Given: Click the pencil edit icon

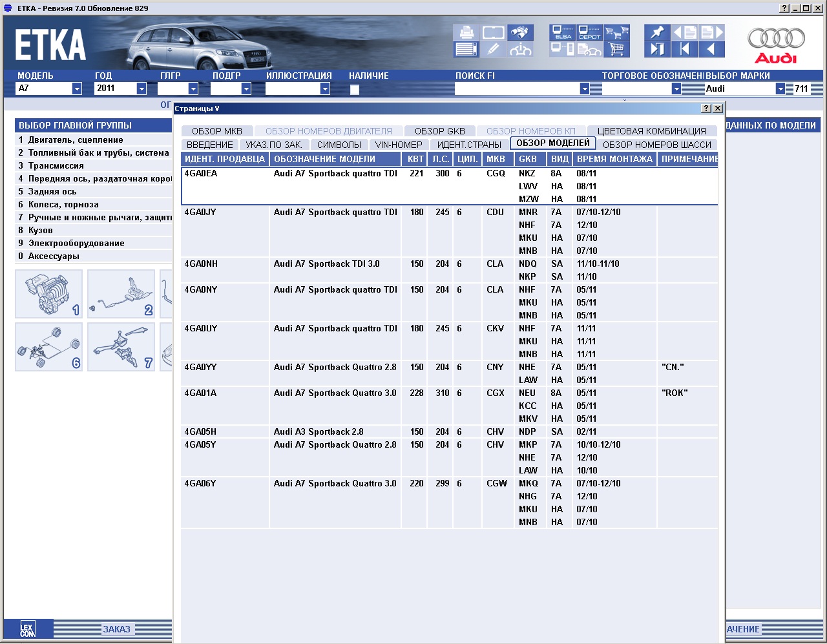Looking at the screenshot, I should pos(493,49).
